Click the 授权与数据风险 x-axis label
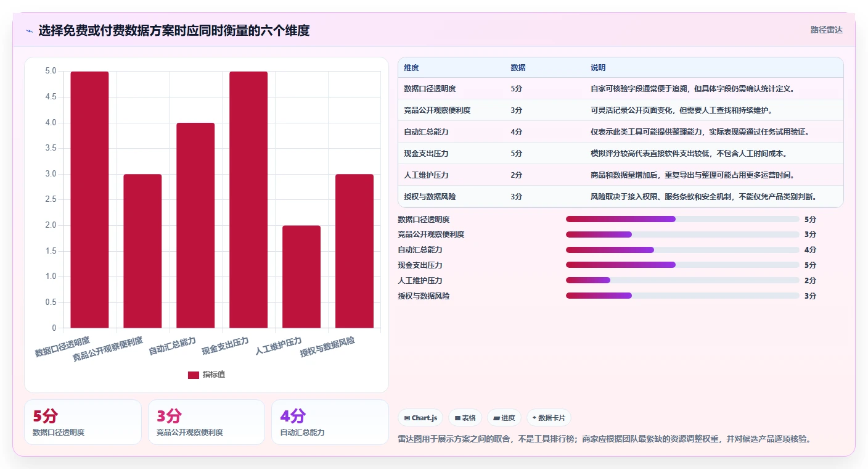 (x=328, y=347)
